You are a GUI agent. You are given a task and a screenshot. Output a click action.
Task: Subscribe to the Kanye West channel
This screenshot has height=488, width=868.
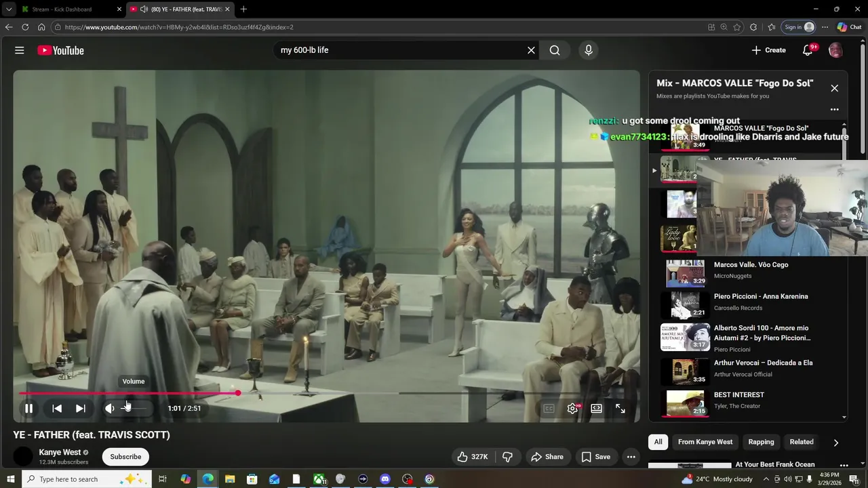click(x=125, y=457)
